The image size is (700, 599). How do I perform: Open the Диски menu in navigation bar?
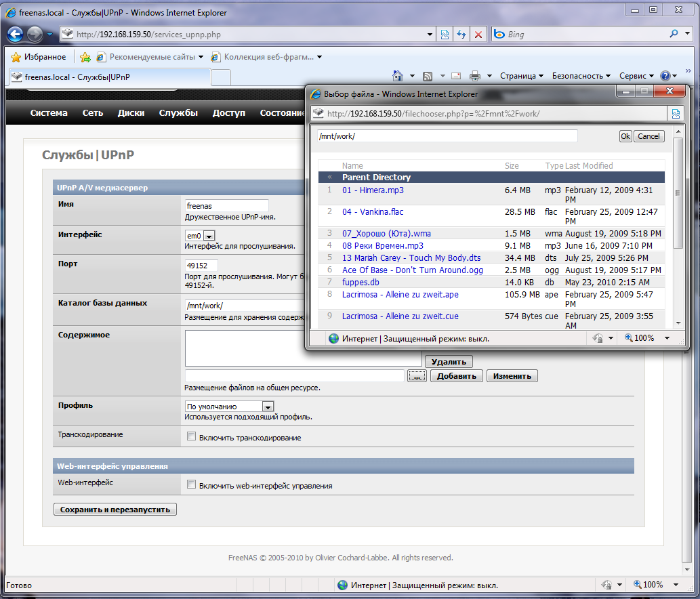tap(131, 113)
